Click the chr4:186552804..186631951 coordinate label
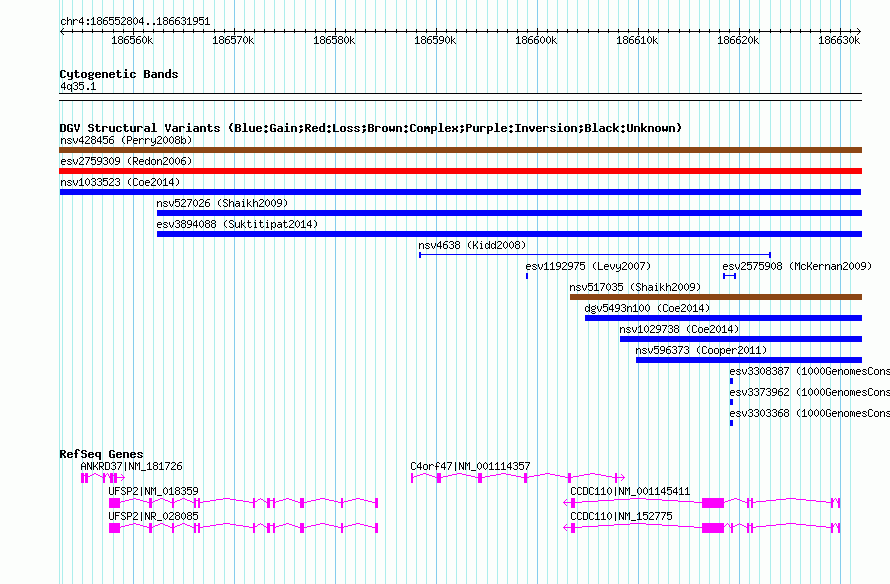 [135, 21]
